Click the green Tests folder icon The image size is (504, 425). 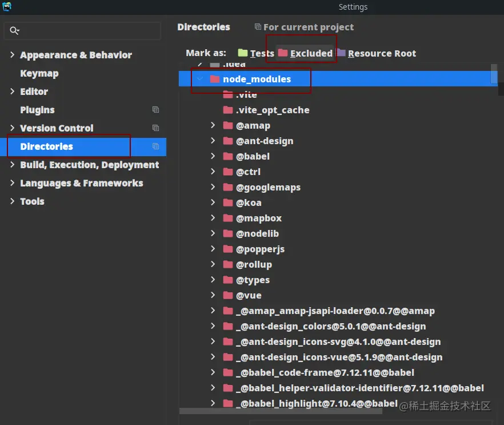point(243,53)
